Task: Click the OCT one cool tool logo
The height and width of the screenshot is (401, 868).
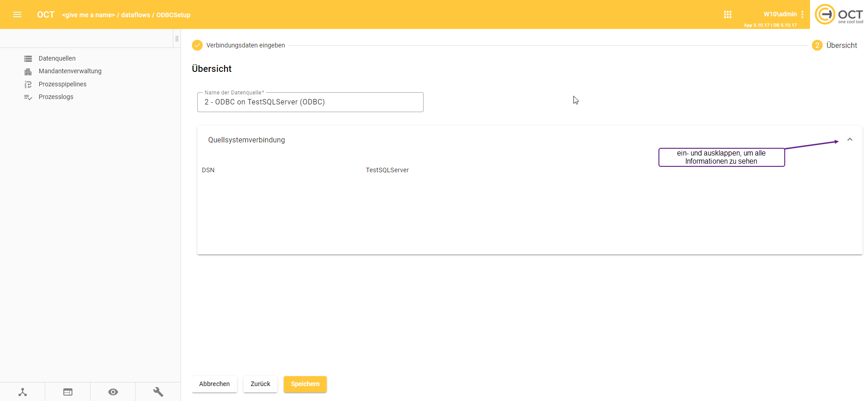Action: point(839,14)
